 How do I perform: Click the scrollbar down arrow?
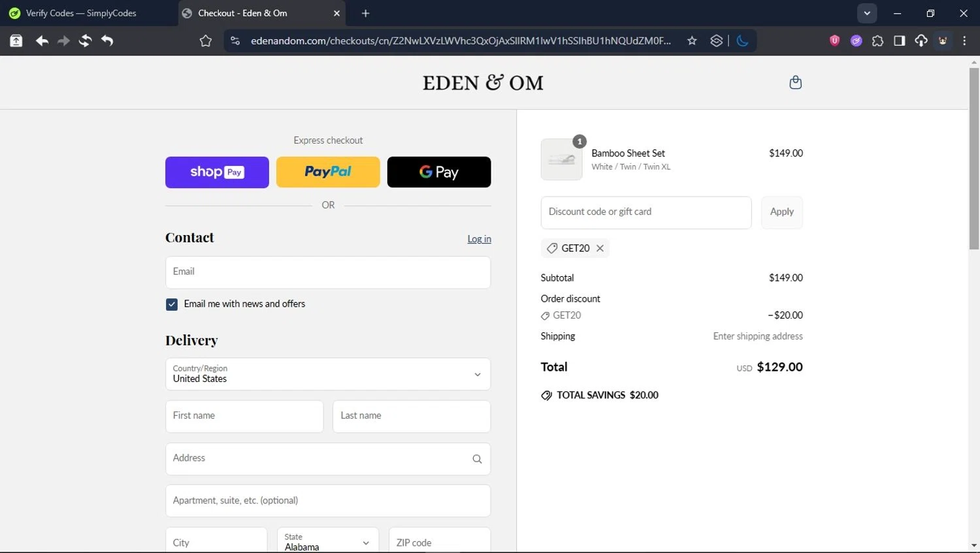[974, 546]
